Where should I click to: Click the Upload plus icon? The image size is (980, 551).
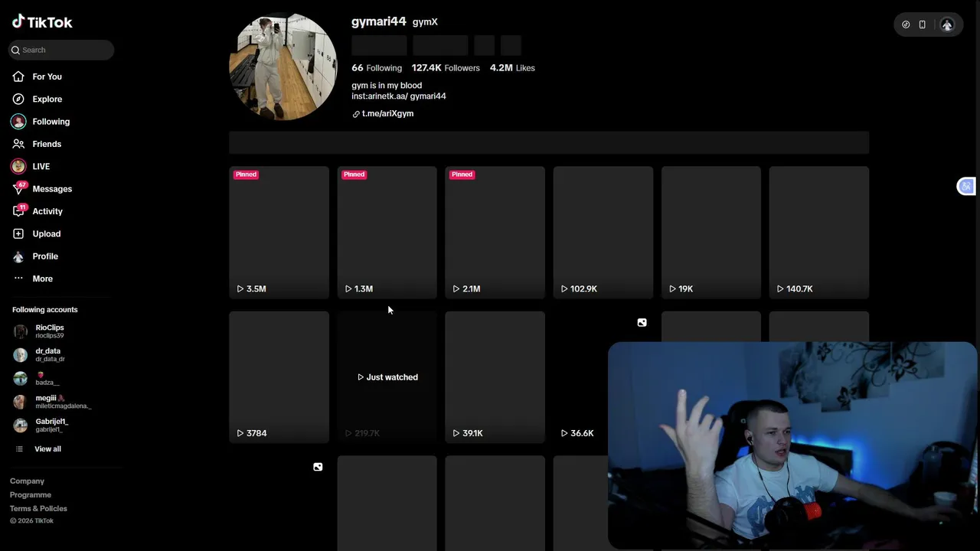pos(18,233)
